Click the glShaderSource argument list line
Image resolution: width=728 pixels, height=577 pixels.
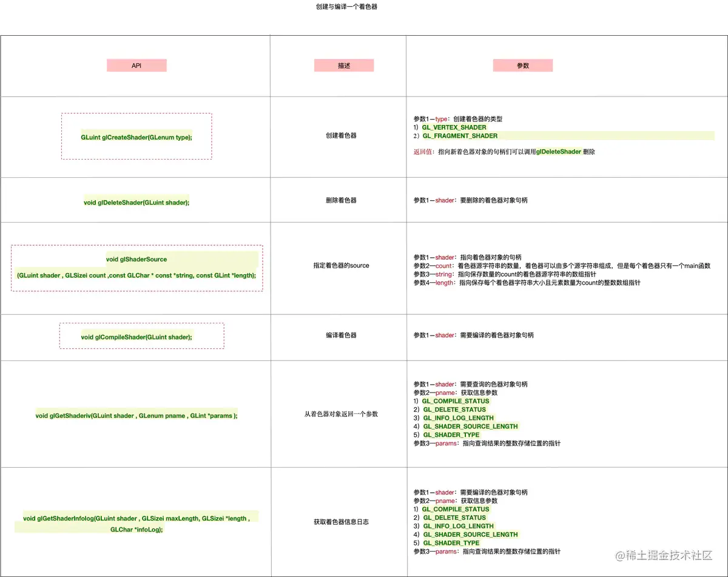pyautogui.click(x=136, y=275)
